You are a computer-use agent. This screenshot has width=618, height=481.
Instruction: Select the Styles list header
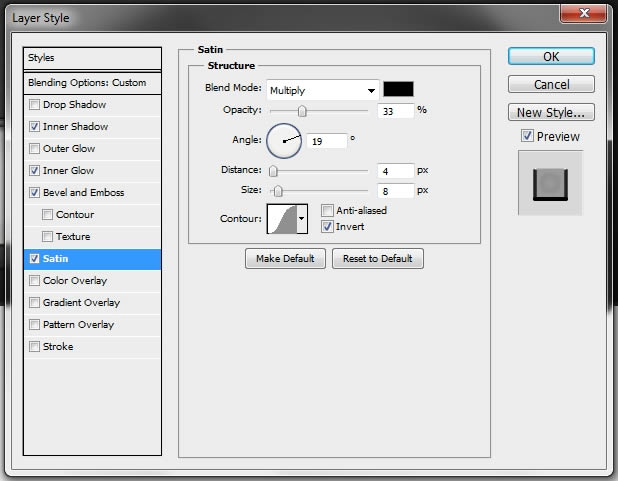(92, 58)
